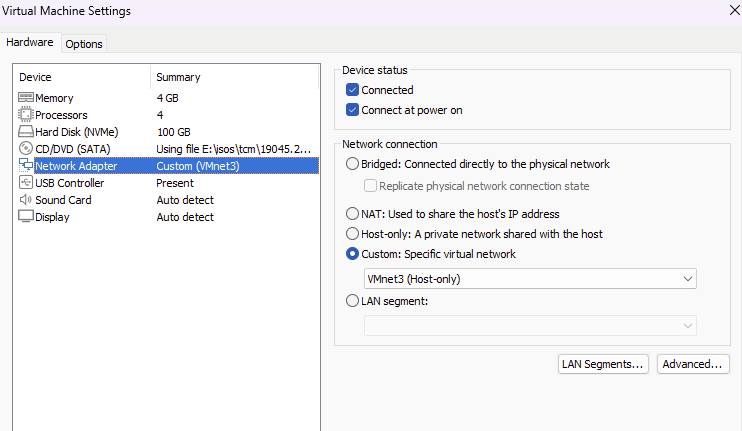Select the Hard Disk (NVMe) drive icon

26,132
